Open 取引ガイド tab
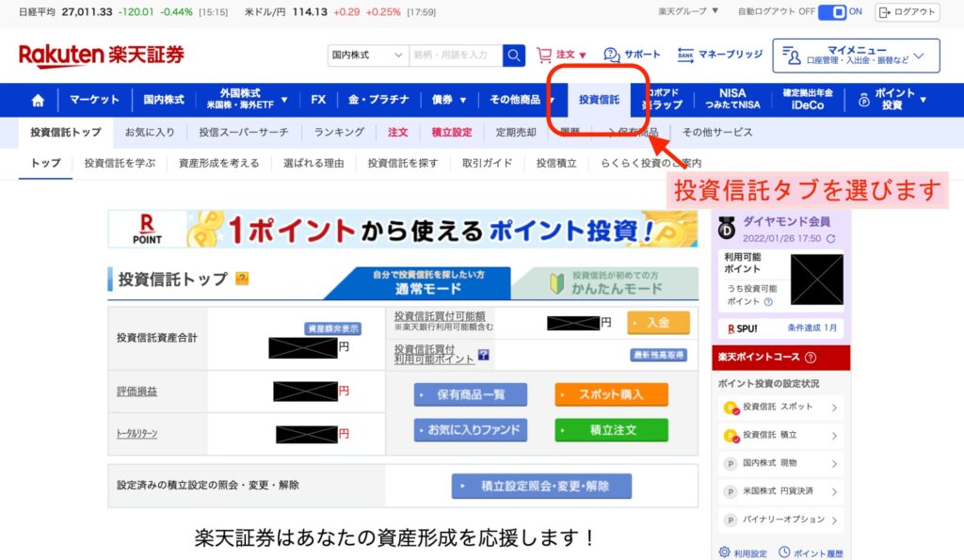Screen dimensions: 964x560 coord(487,163)
